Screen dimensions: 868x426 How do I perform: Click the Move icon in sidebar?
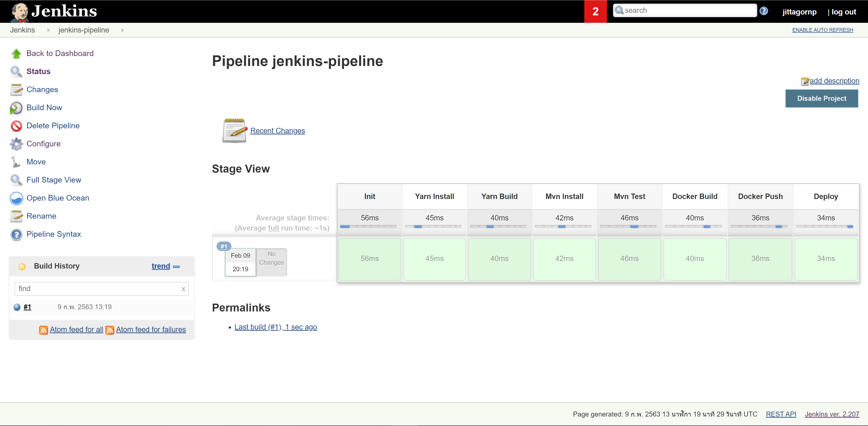pyautogui.click(x=16, y=162)
